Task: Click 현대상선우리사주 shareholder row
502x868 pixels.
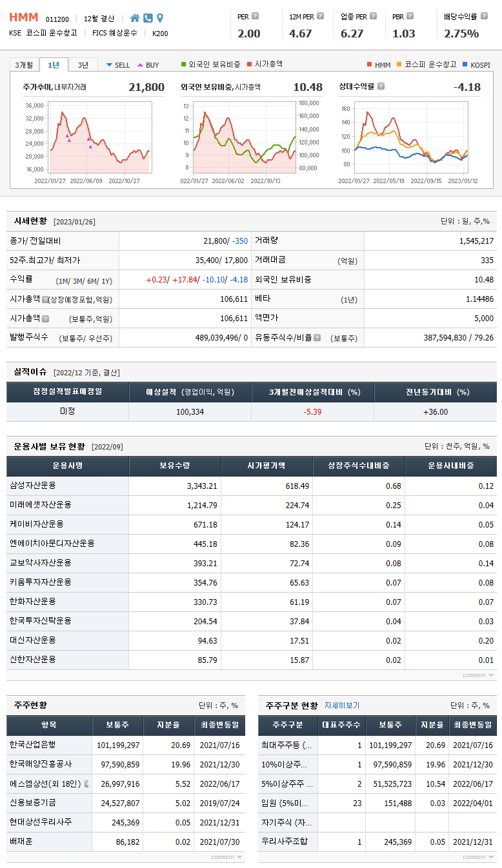Action: click(x=126, y=822)
